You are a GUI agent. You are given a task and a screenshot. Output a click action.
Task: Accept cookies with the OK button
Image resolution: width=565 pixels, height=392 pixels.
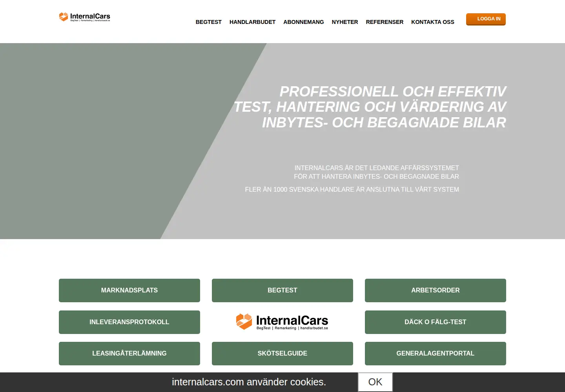(x=375, y=382)
